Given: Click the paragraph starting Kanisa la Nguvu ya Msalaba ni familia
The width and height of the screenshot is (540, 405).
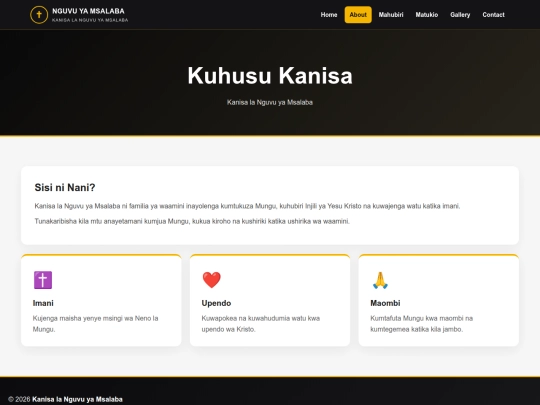Looking at the screenshot, I should (247, 206).
